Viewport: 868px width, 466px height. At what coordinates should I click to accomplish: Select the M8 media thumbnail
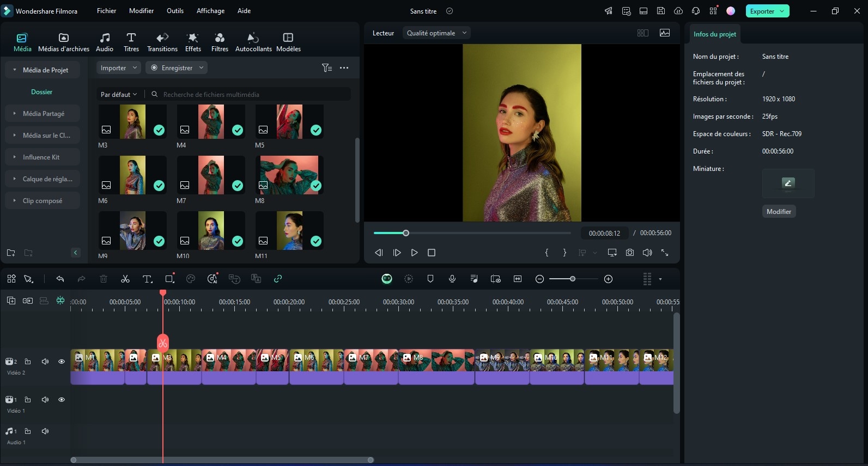click(x=289, y=175)
